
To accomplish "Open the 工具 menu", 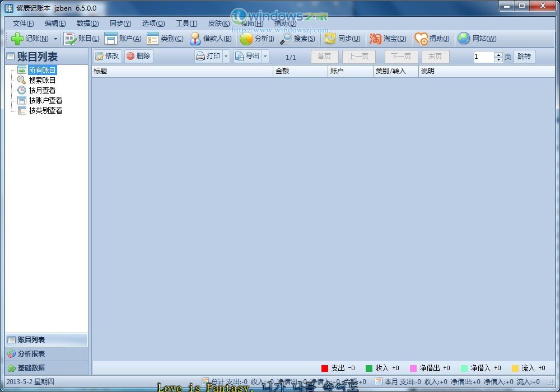I will click(x=186, y=24).
